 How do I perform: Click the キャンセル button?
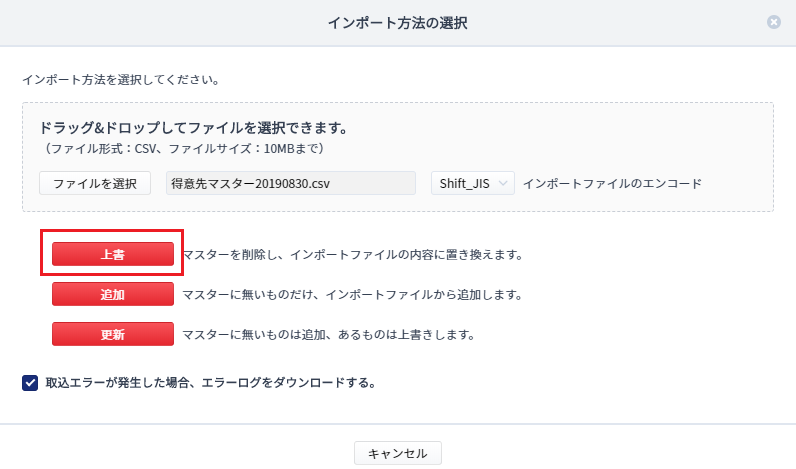[x=397, y=453]
